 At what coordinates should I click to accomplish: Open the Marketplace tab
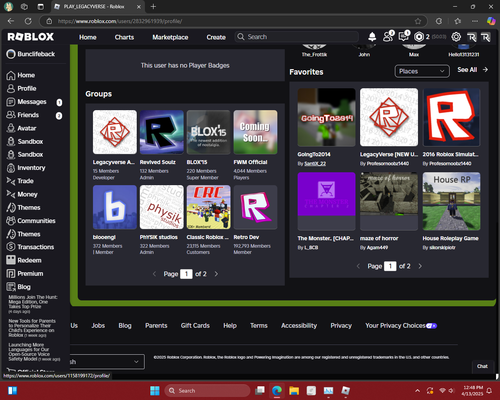tap(170, 37)
